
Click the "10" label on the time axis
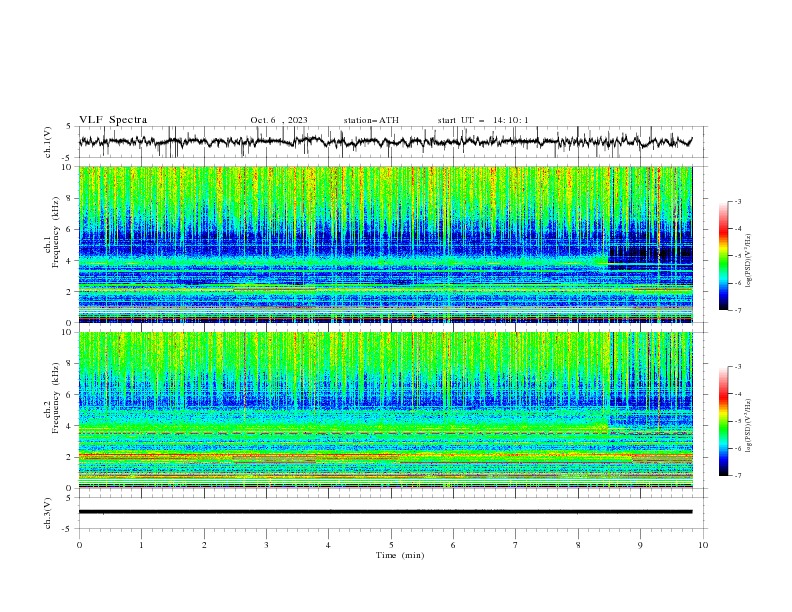pos(703,545)
